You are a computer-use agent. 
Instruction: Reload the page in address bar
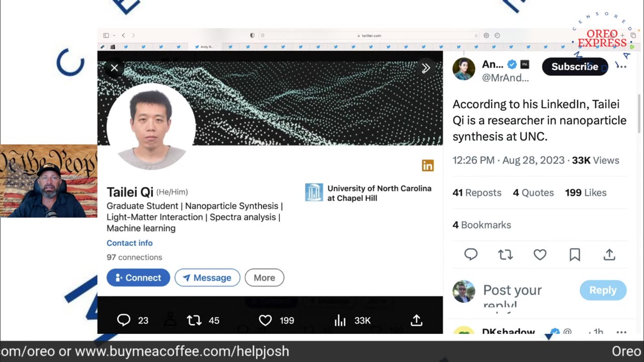[x=476, y=35]
